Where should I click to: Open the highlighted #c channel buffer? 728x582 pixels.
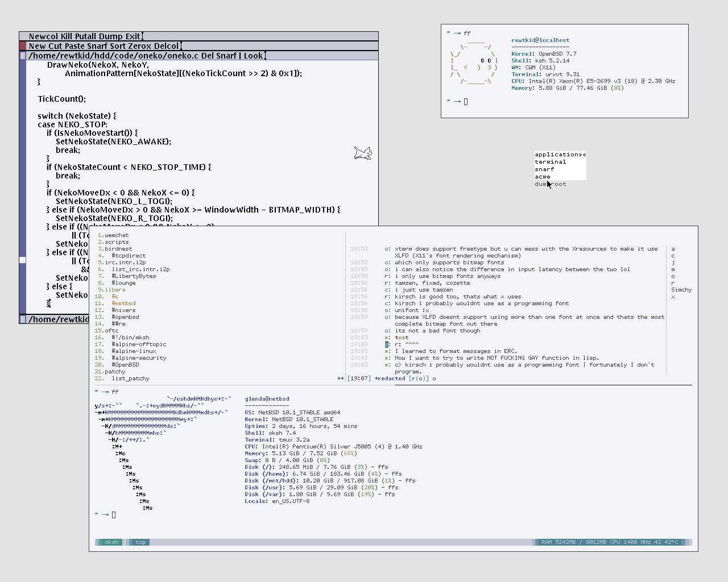[x=115, y=297]
